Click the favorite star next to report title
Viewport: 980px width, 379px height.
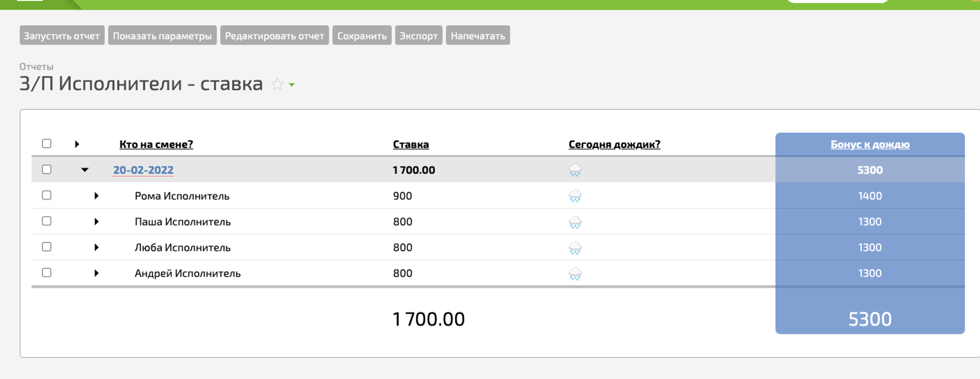(277, 84)
